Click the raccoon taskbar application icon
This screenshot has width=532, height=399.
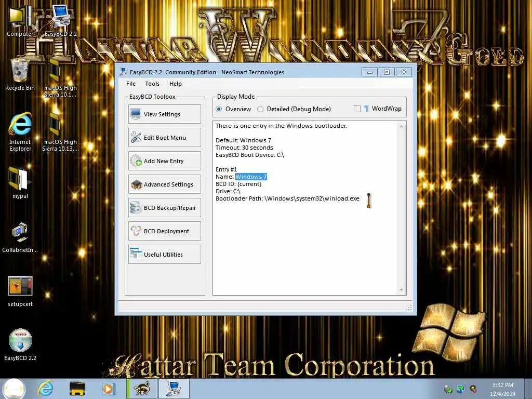click(x=142, y=389)
